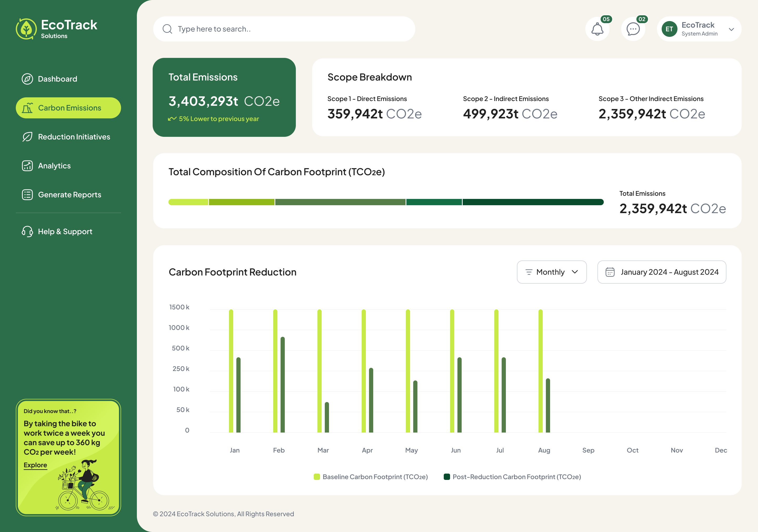Open Reduction Initiatives via its leaf icon
The height and width of the screenshot is (532, 758).
pyautogui.click(x=27, y=137)
